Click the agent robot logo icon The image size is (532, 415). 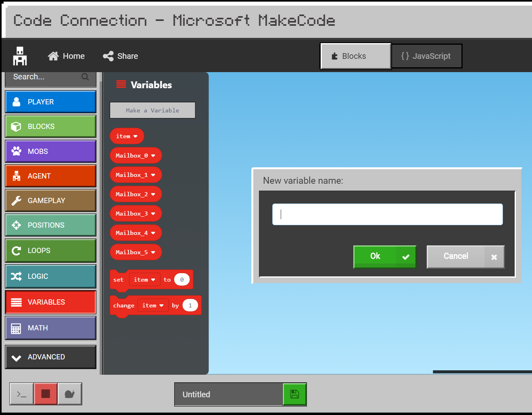[x=20, y=56]
